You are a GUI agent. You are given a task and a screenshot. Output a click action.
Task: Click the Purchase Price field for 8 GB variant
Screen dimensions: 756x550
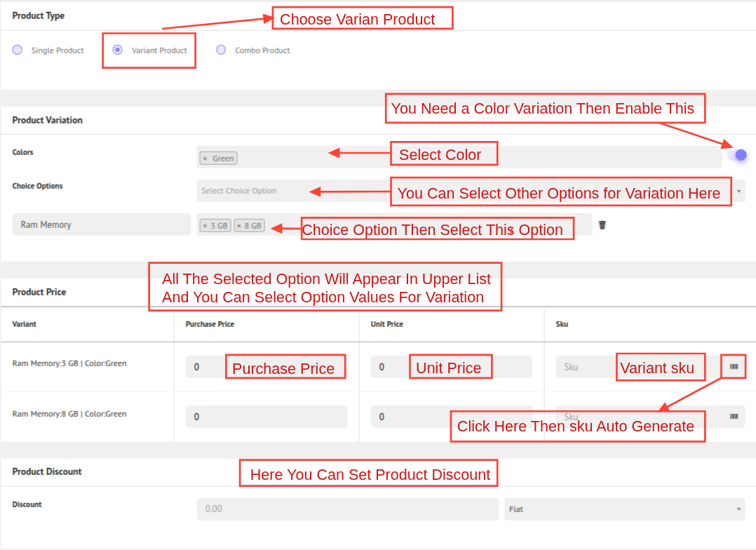click(x=266, y=417)
